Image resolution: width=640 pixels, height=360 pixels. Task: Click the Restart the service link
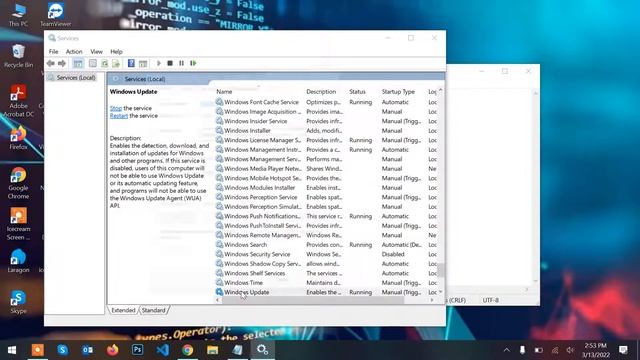[119, 116]
